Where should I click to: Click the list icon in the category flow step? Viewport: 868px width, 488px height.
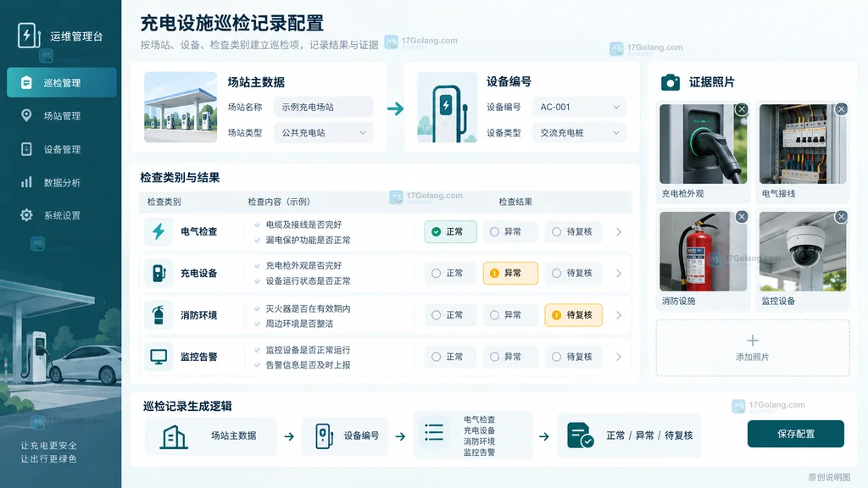click(434, 432)
